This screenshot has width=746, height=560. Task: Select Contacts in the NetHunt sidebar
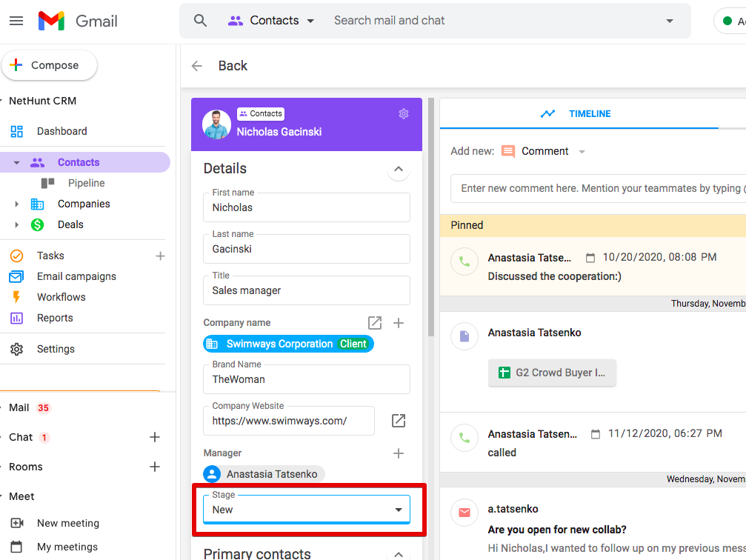(x=79, y=162)
